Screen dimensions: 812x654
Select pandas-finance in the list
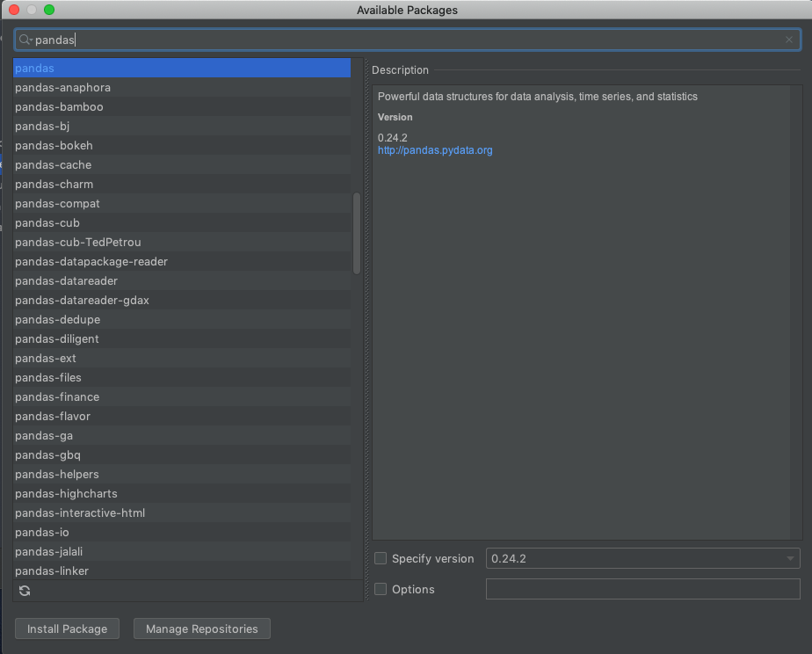(182, 396)
